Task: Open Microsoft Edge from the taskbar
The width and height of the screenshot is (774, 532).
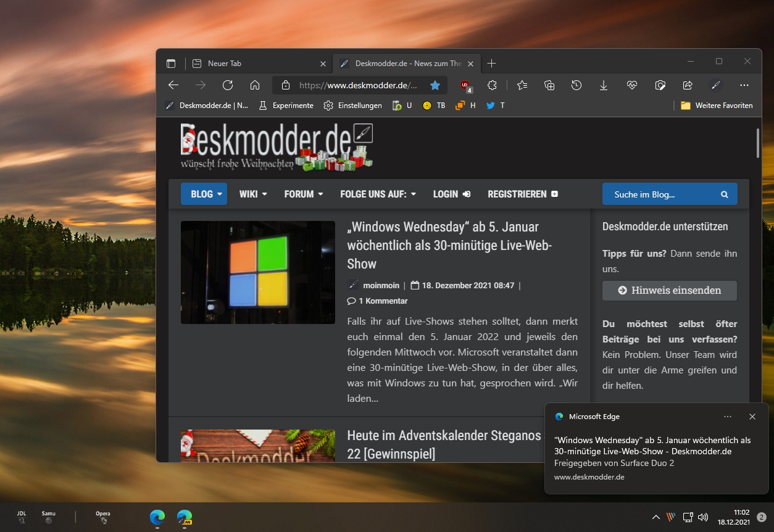Action: (157, 517)
